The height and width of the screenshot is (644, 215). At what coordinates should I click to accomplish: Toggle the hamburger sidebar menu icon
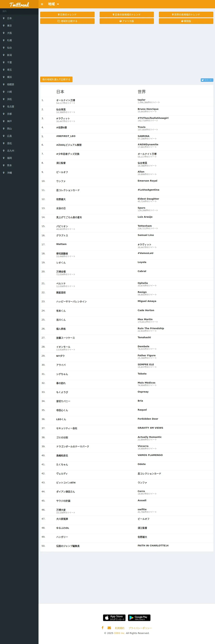pos(42,4)
